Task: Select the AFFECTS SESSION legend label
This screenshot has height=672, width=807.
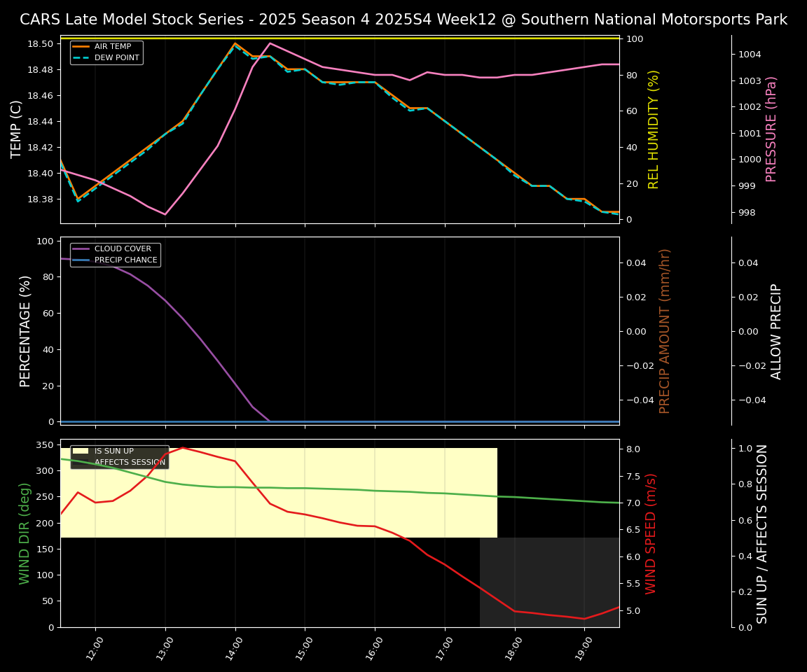Action: coord(129,462)
